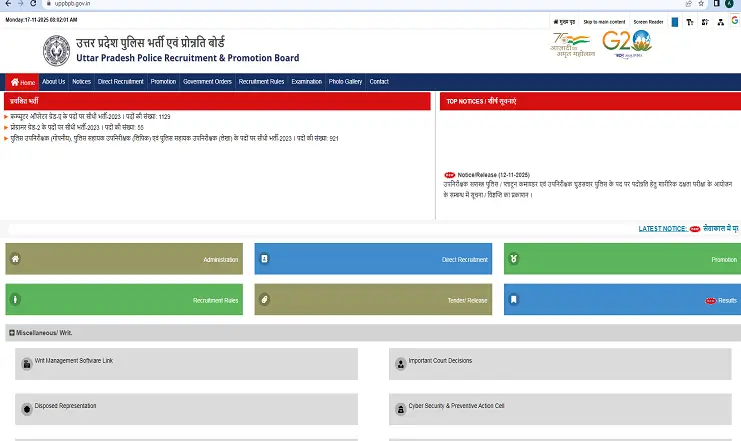The width and height of the screenshot is (741, 441).
Task: Click the icon beside Writ Management Software Link
Action: [x=27, y=364]
